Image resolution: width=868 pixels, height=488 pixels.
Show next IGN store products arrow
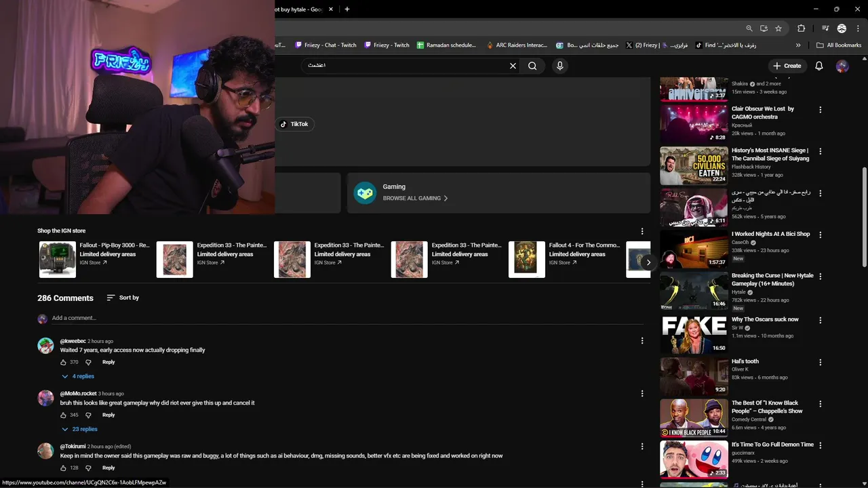[648, 262]
